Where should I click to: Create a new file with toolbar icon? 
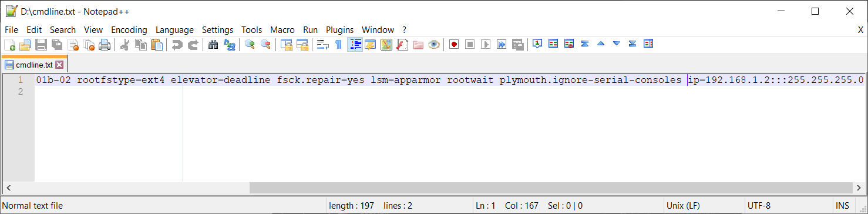tap(10, 44)
